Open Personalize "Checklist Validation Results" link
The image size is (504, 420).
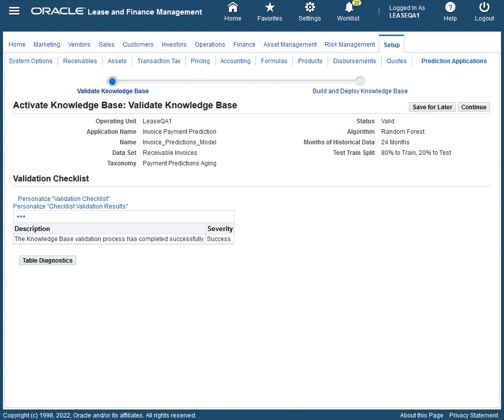(71, 206)
